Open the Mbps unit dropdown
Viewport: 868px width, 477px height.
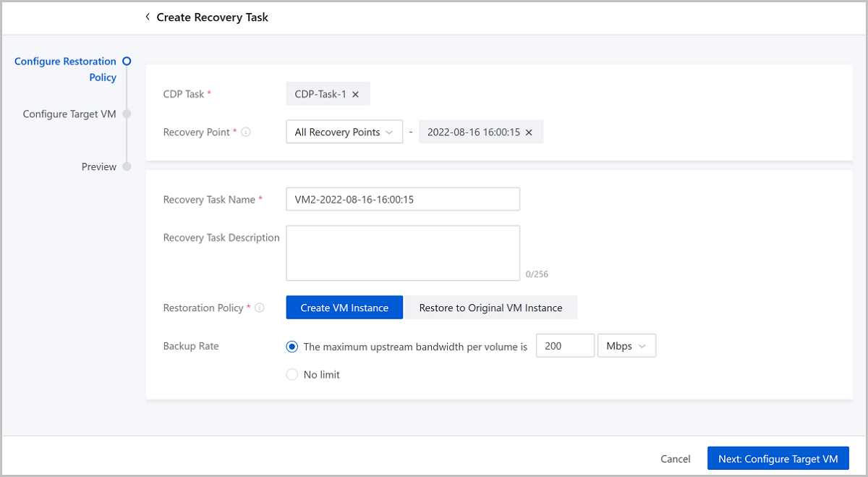pos(626,346)
